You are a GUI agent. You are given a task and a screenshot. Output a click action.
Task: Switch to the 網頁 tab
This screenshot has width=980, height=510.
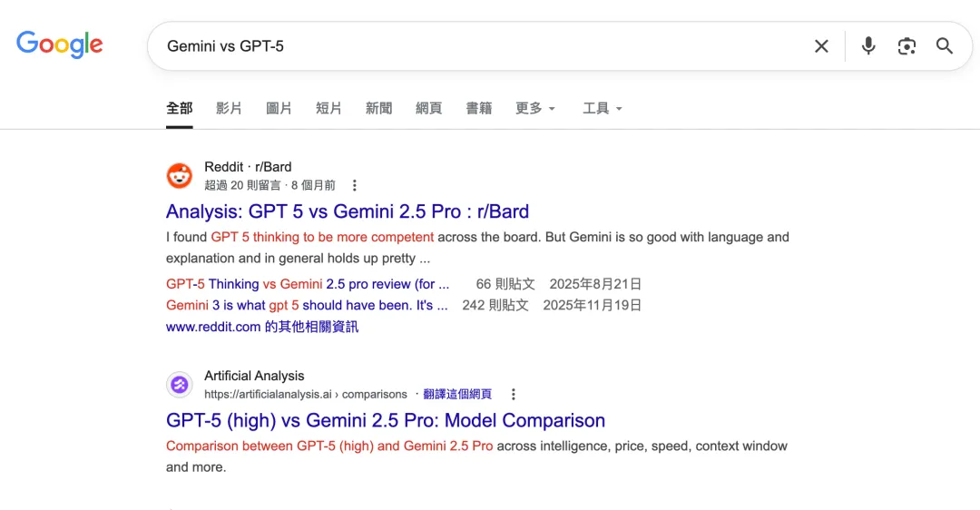pos(428,108)
